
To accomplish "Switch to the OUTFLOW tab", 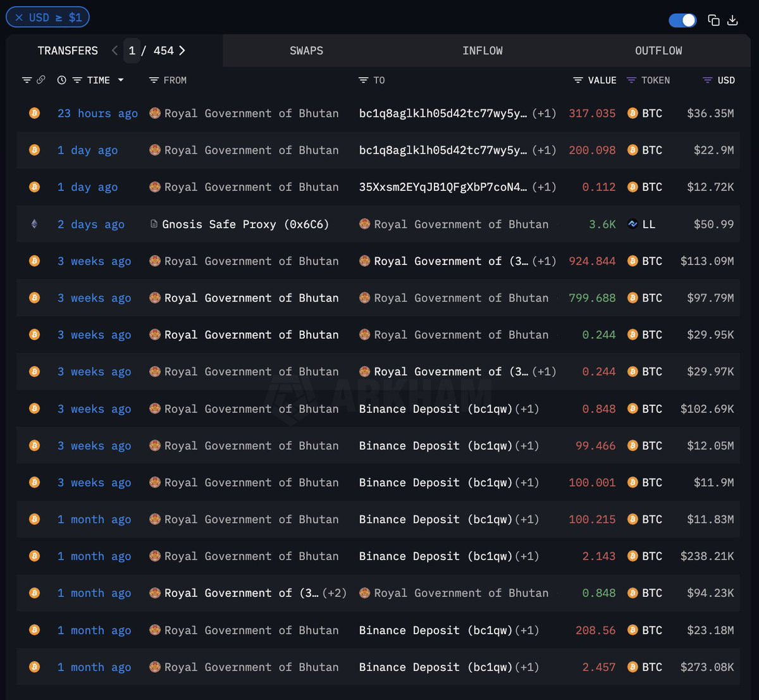I will click(658, 51).
